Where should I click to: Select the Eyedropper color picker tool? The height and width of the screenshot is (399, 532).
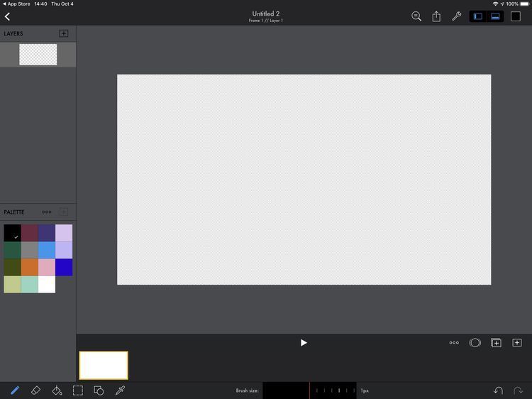[x=120, y=390]
